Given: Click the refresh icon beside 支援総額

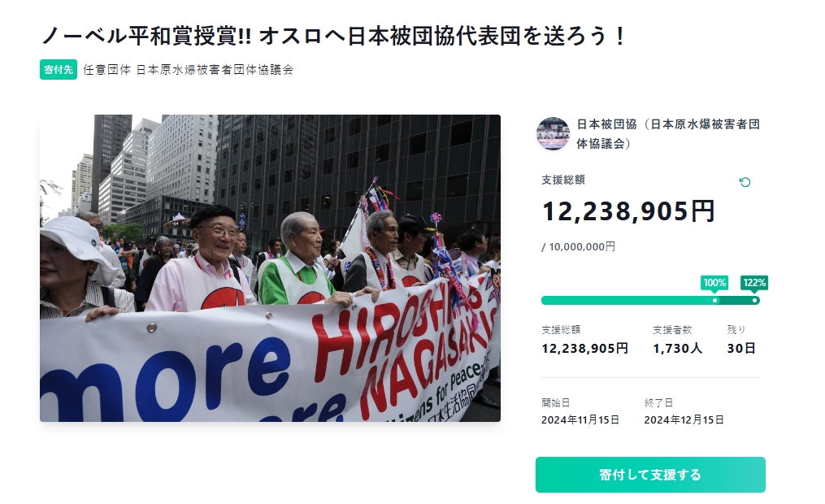Looking at the screenshot, I should tap(745, 182).
